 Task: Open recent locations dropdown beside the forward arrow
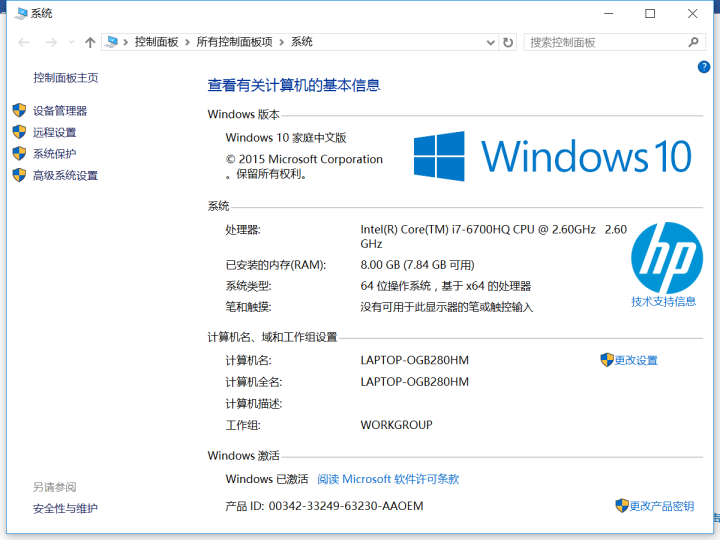coord(71,43)
